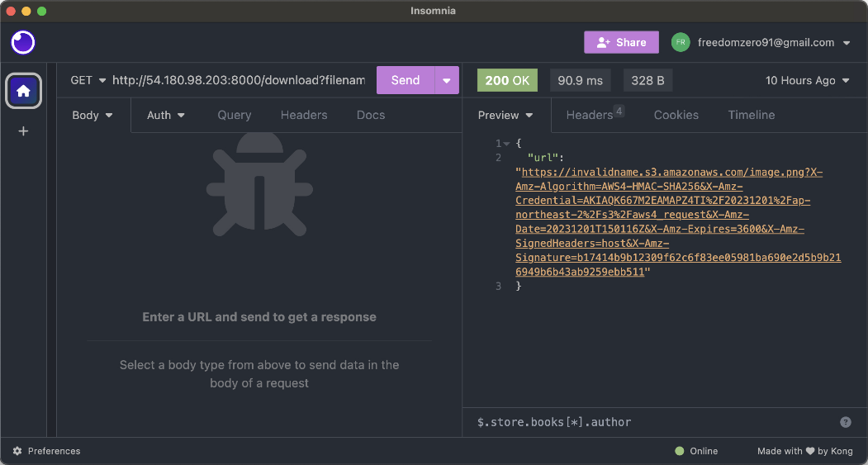
Task: Send the GET request
Action: click(406, 80)
